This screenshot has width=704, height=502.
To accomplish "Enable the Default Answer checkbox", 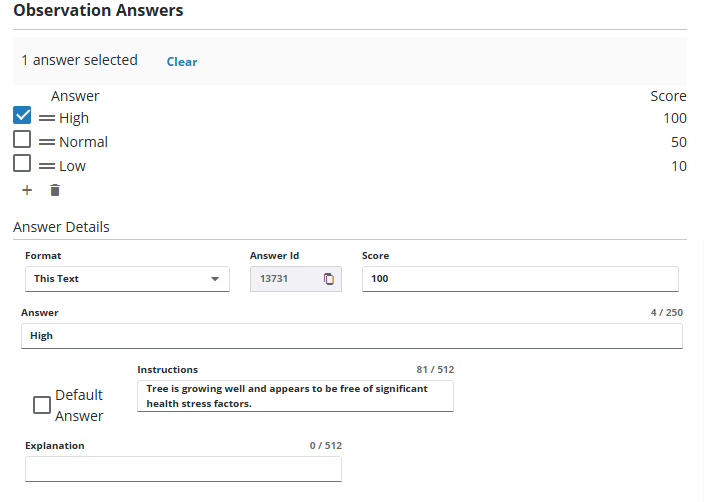I will [42, 405].
